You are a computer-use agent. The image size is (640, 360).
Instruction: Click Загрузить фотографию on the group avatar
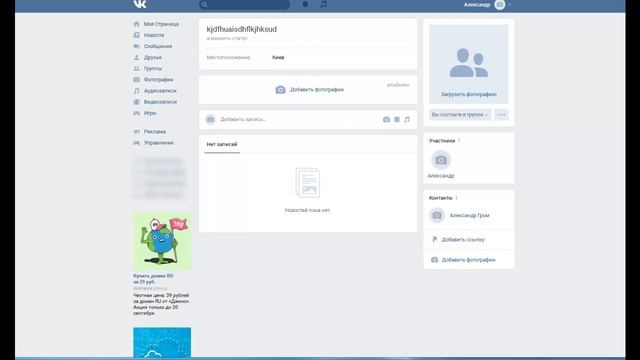469,94
